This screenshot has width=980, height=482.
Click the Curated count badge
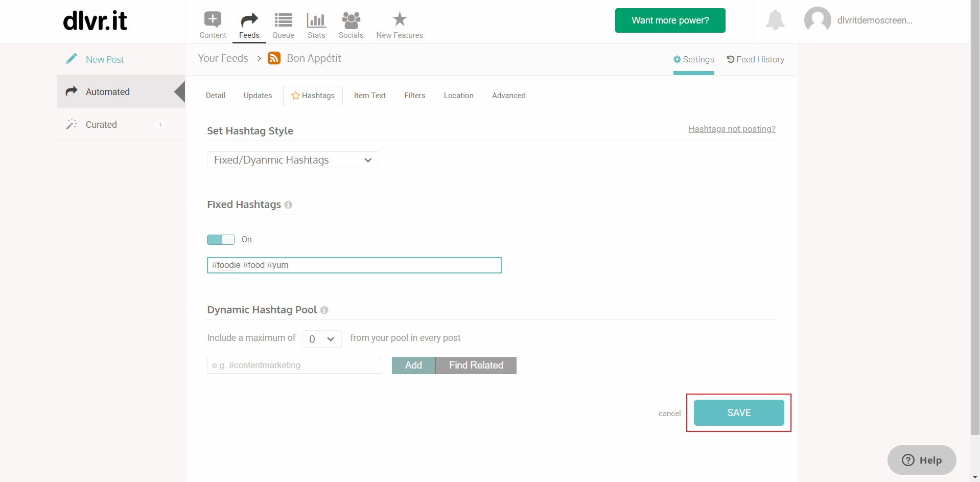[x=160, y=125]
